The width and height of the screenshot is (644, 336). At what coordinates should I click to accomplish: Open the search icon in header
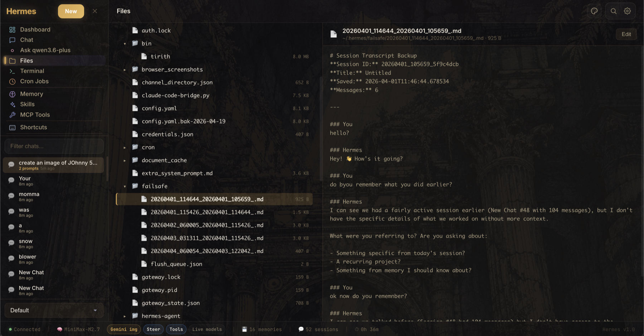tap(613, 11)
